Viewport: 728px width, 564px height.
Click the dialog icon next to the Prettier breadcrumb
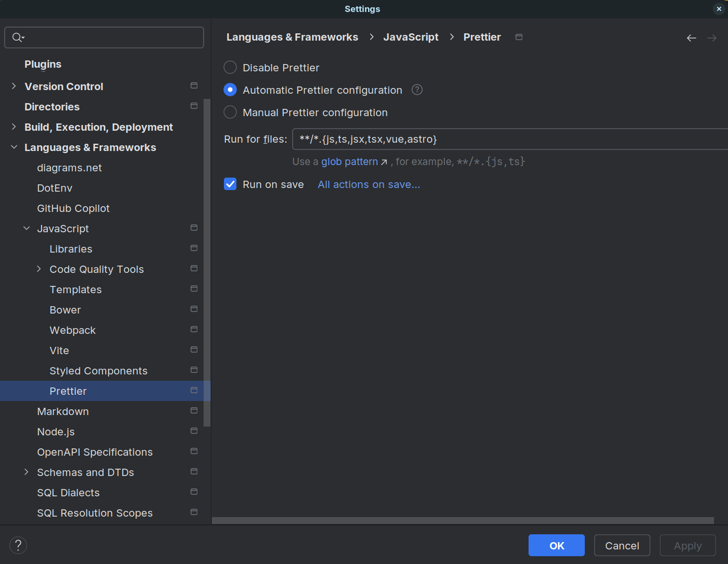point(519,37)
